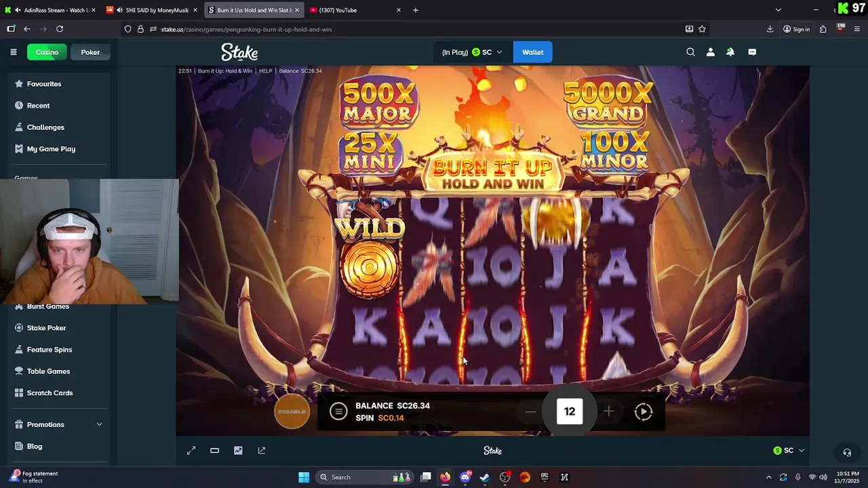Select the Poker tab
The image size is (868, 488).
pos(90,52)
